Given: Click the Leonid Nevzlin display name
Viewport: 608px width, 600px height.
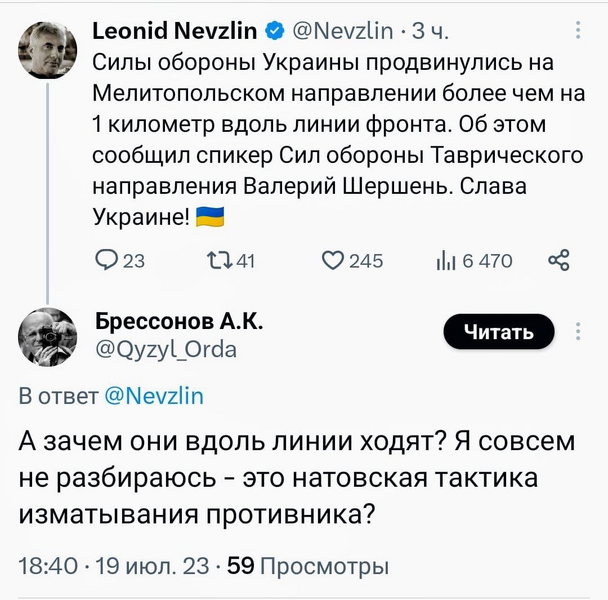Looking at the screenshot, I should (x=176, y=32).
